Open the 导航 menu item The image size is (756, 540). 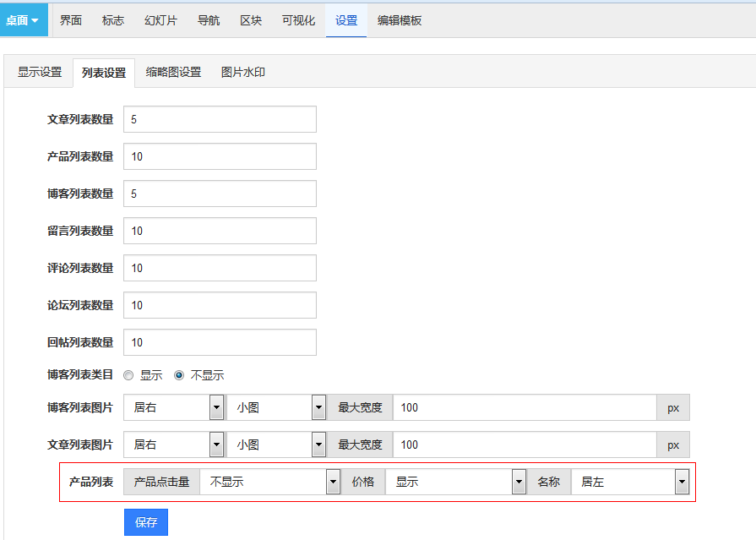click(209, 20)
